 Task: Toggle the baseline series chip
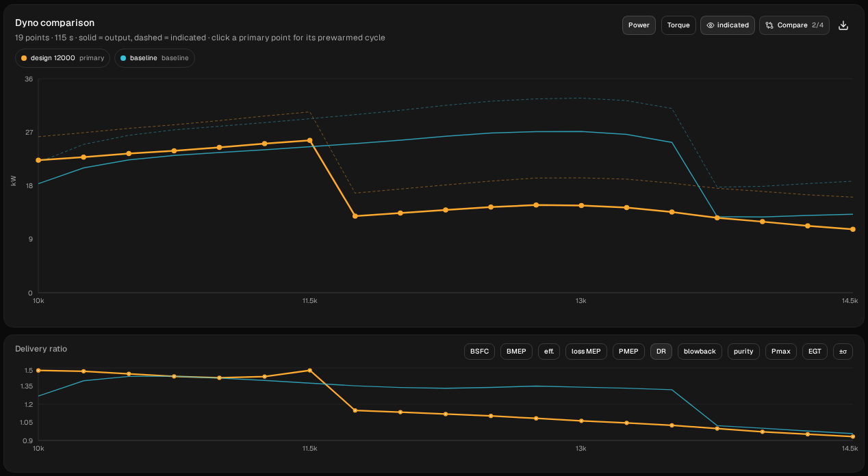tap(155, 58)
